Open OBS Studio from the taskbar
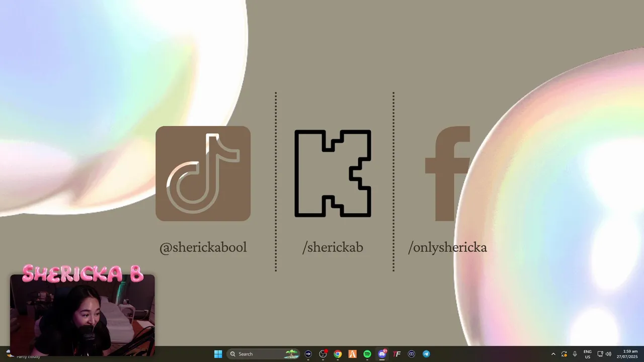644x362 pixels. click(323, 354)
